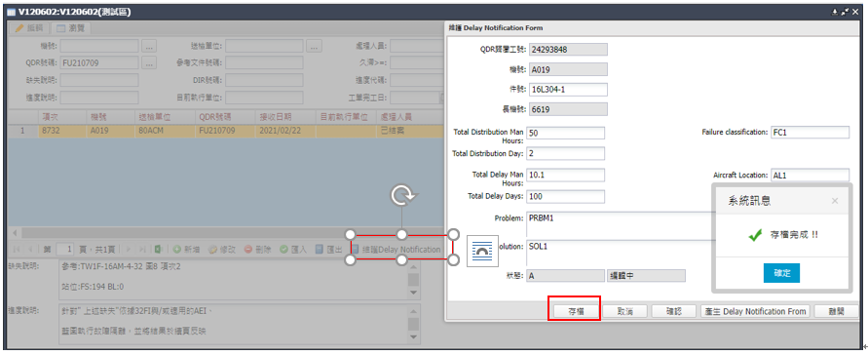Image resolution: width=868 pixels, height=355 pixels.
Task: Click the pin icon in window title bar
Action: pyautogui.click(x=835, y=12)
